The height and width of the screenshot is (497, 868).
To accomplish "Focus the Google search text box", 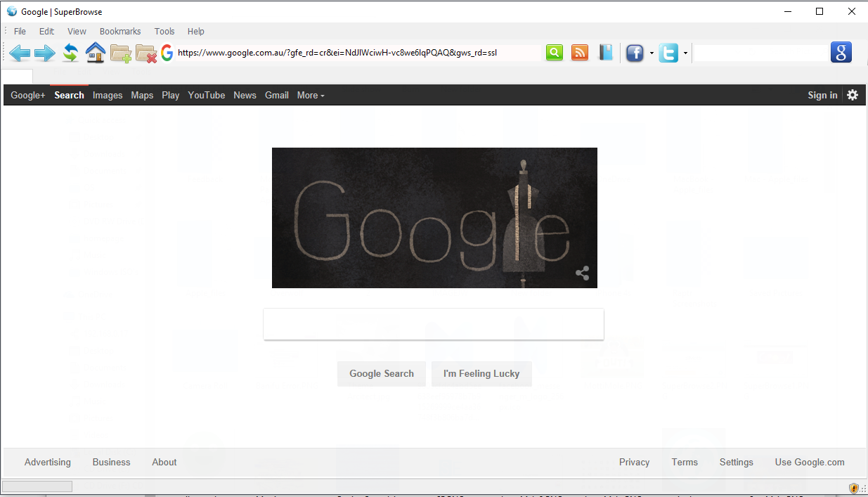I will point(434,324).
